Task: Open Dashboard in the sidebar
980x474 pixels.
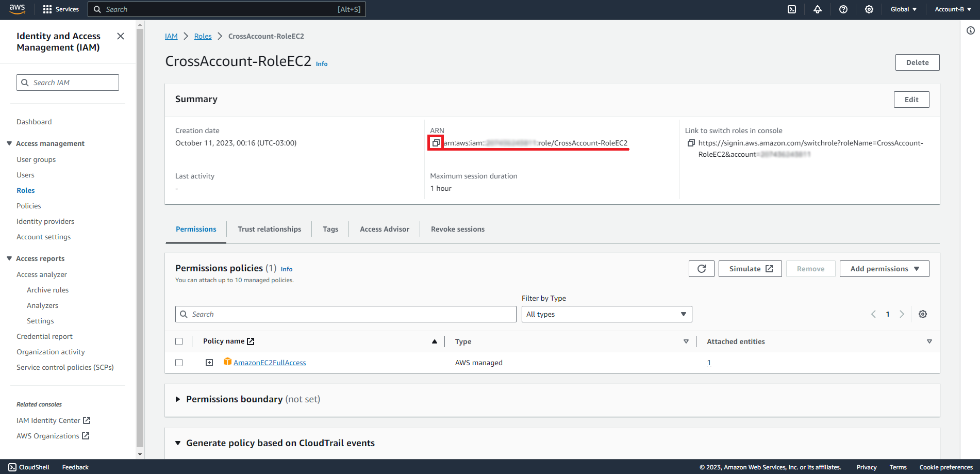Action: pyautogui.click(x=34, y=122)
